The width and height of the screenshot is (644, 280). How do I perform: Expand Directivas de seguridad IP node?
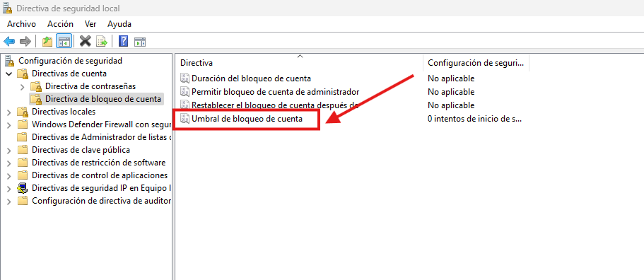click(9, 189)
